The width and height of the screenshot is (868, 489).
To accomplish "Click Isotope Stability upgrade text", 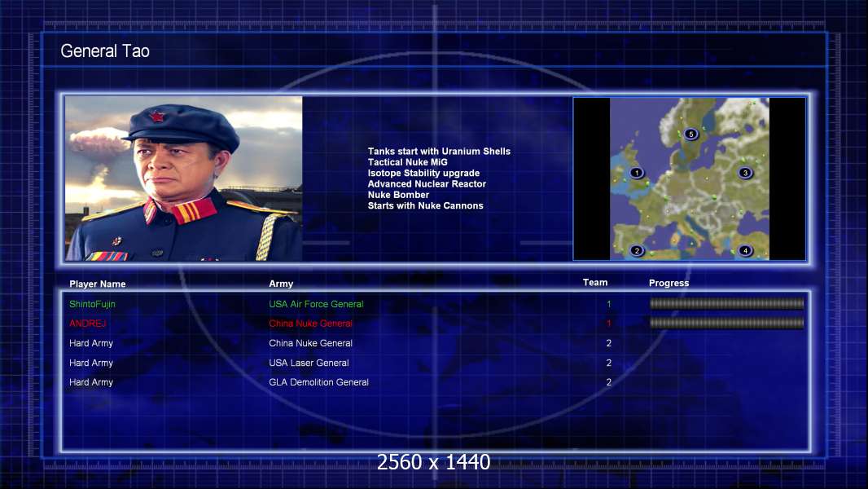I will pyautogui.click(x=423, y=174).
